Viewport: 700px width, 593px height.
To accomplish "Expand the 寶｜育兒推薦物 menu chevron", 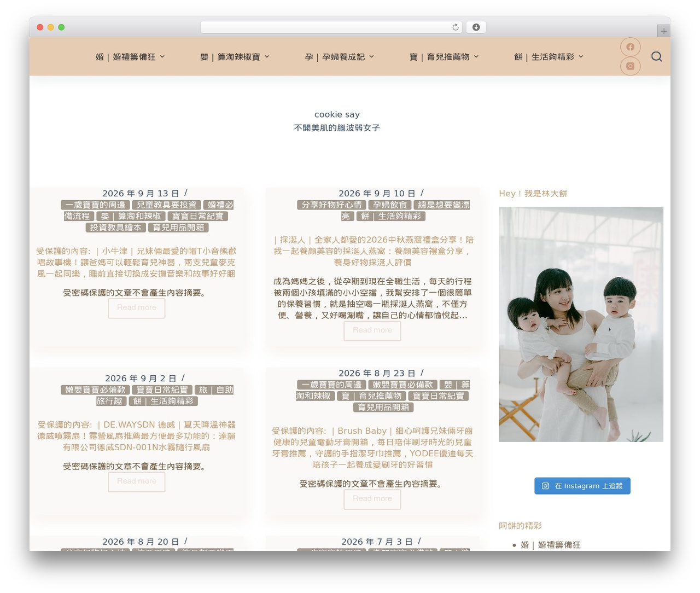I will (x=476, y=57).
